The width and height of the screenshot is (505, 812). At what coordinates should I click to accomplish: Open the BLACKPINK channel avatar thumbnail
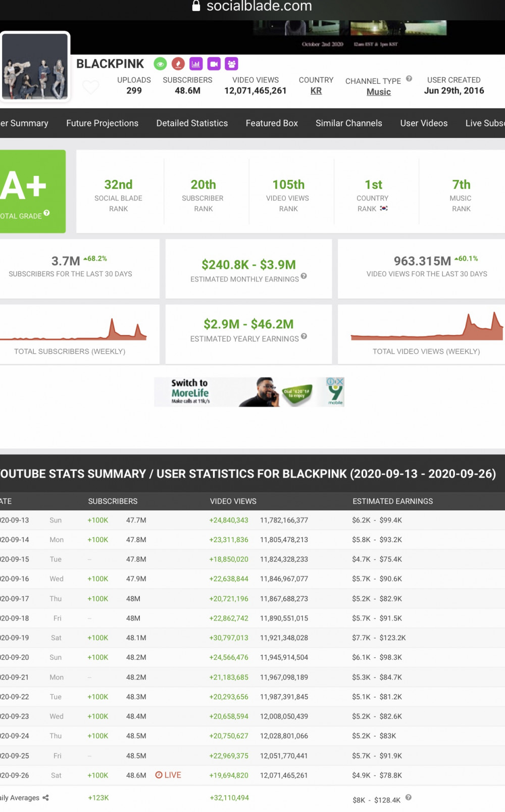pyautogui.click(x=35, y=67)
